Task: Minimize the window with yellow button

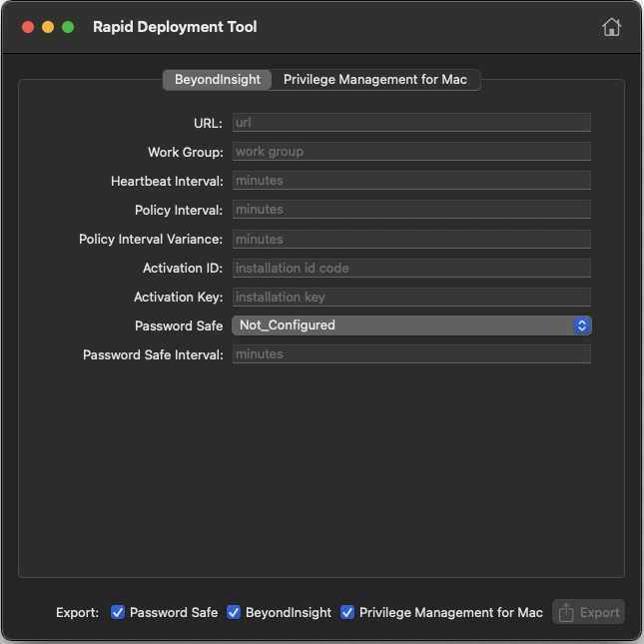Action: [x=48, y=27]
